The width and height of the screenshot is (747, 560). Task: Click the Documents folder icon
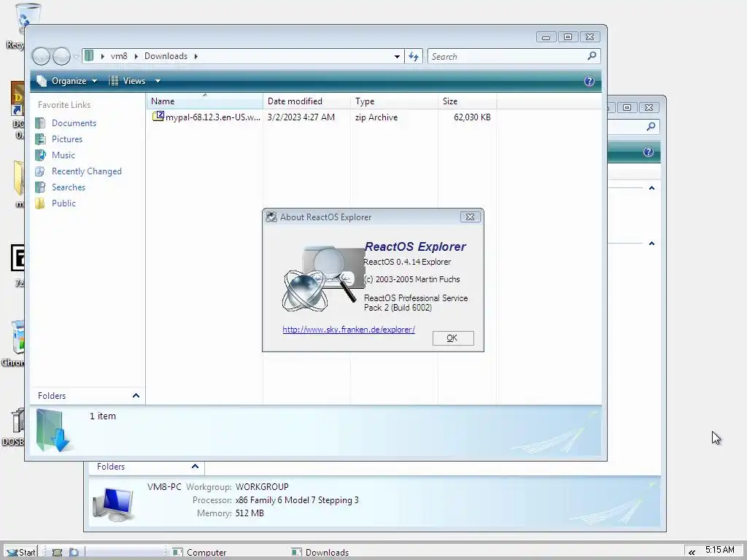pyautogui.click(x=41, y=122)
